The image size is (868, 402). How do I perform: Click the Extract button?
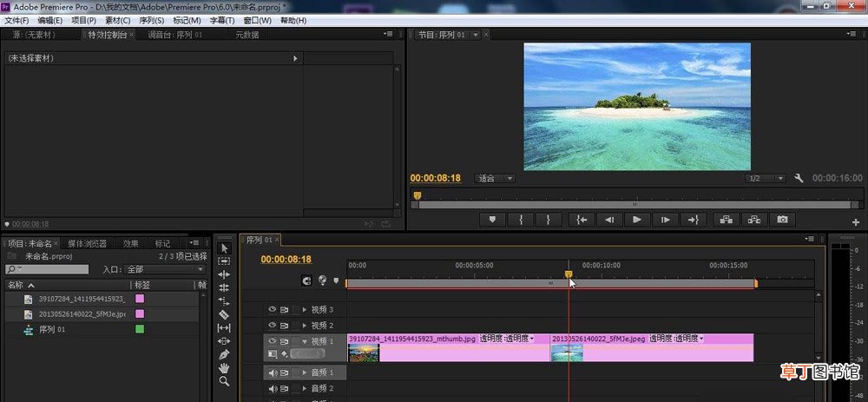754,220
